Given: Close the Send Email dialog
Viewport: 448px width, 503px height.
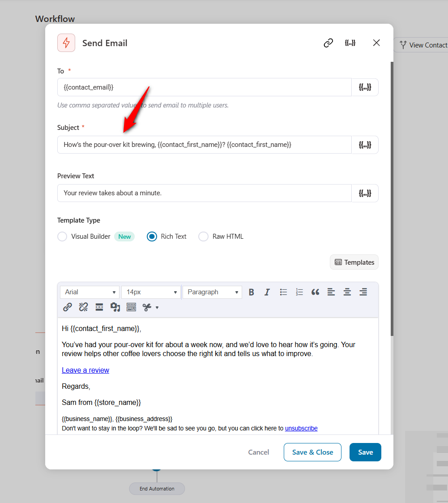Looking at the screenshot, I should click(x=376, y=43).
